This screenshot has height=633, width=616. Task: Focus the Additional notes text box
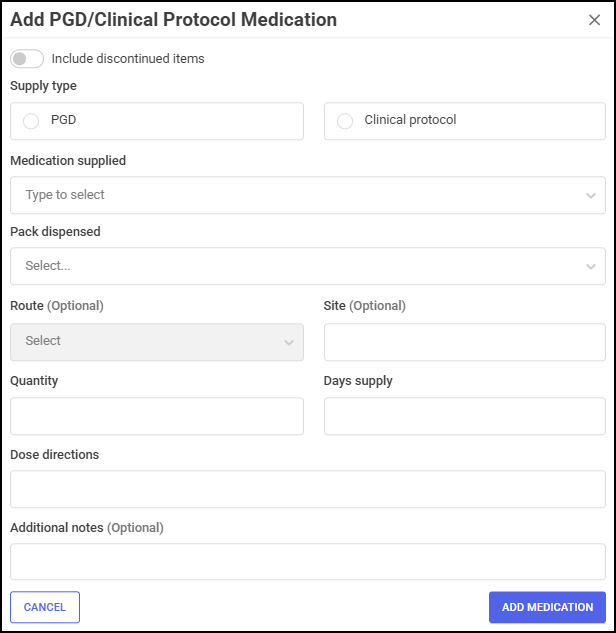click(308, 562)
